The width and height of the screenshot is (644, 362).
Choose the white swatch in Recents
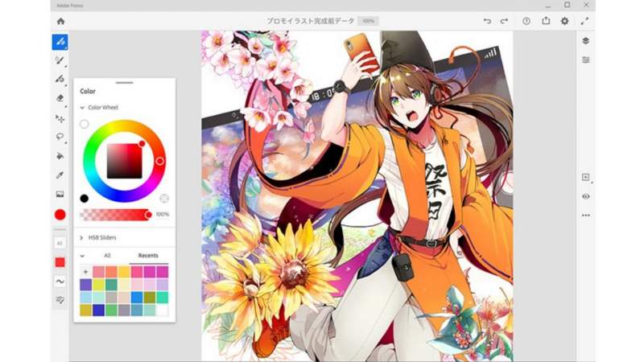click(x=163, y=310)
